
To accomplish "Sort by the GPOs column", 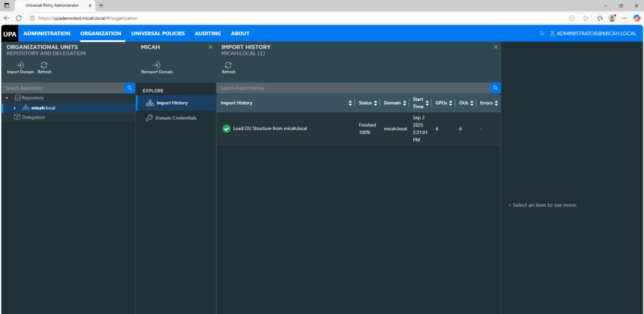I will (x=447, y=103).
